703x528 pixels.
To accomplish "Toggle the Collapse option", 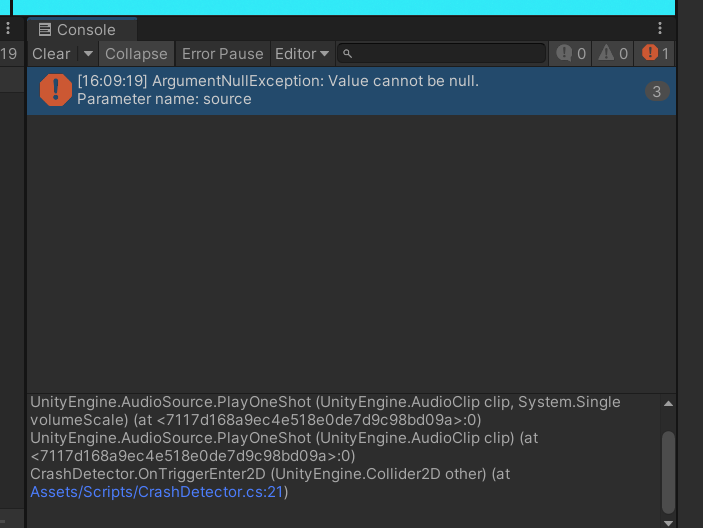I will [x=136, y=54].
